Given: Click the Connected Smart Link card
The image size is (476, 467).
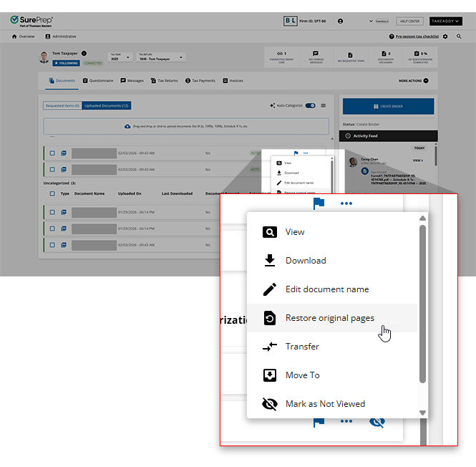Looking at the screenshot, I should pos(281,57).
